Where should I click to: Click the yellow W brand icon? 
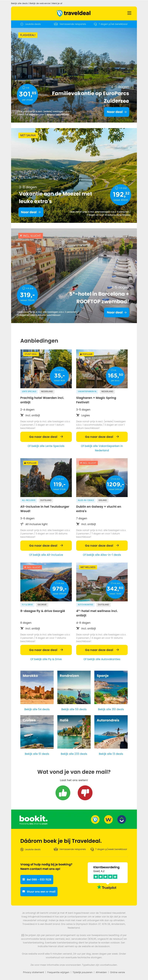pos(109,819)
